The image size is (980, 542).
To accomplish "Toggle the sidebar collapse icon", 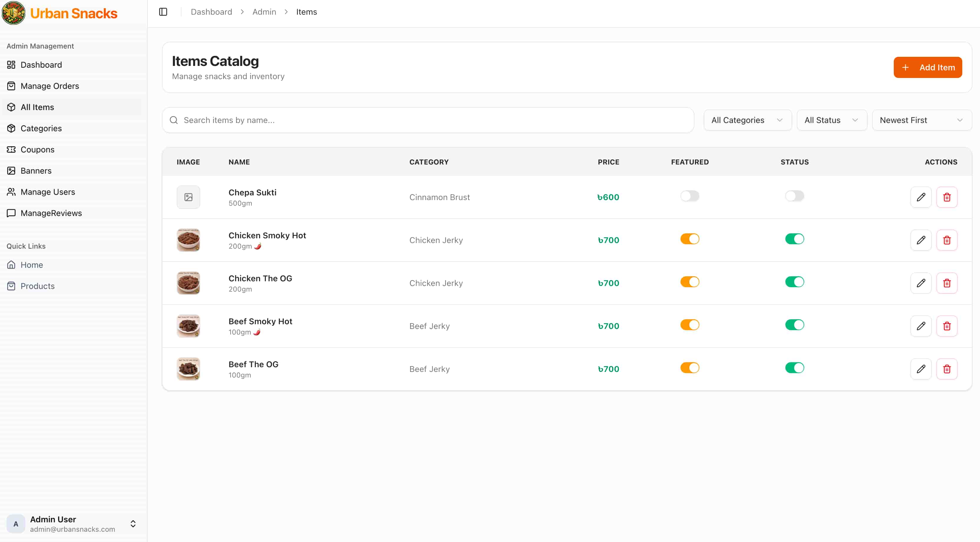I will click(163, 12).
